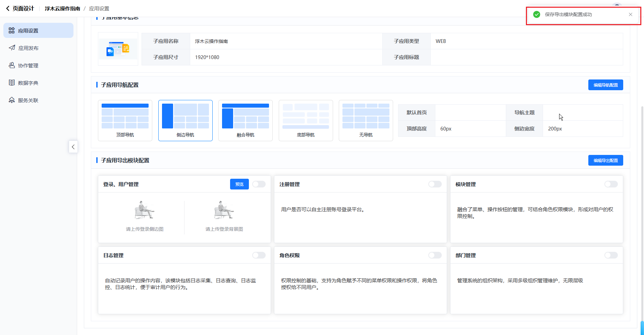
Task: Click the 协作管理 user icon
Action: (12, 65)
